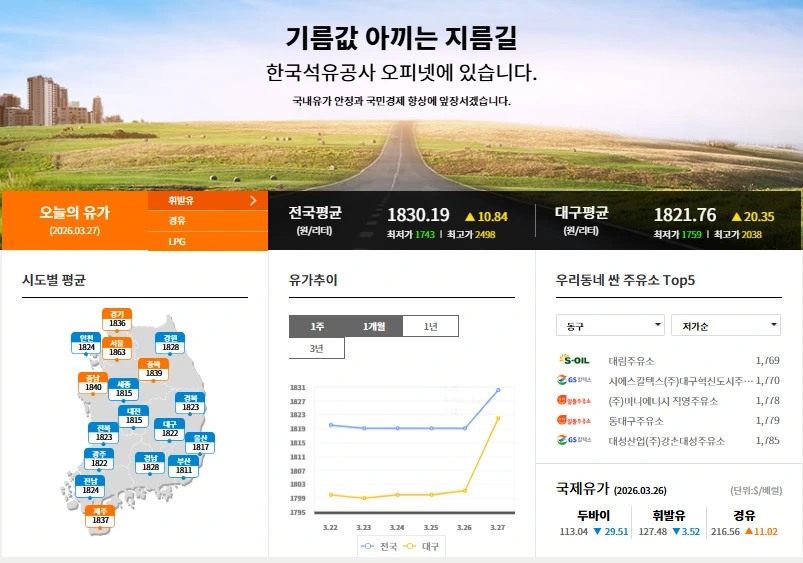803x563 pixels.
Task: Click the 국제유가 heading
Action: (x=582, y=488)
